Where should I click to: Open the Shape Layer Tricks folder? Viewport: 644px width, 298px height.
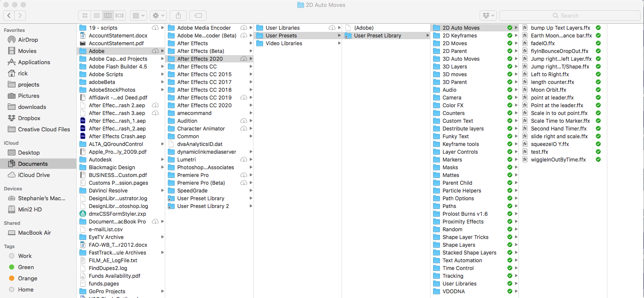[465, 237]
